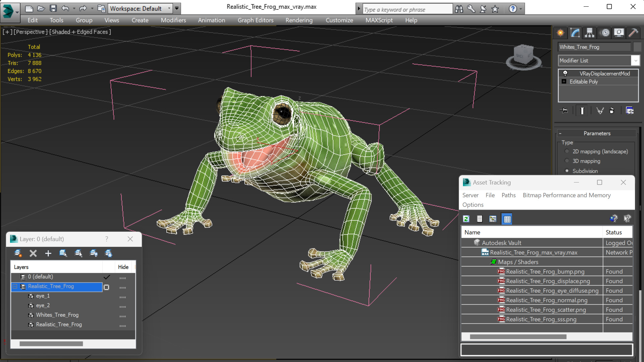Toggle hide for Whites_Tree_Frog object
644x362 pixels.
(x=123, y=316)
